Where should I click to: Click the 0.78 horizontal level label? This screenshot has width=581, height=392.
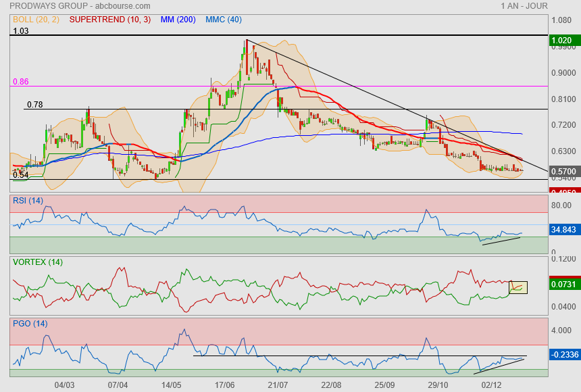(x=34, y=105)
